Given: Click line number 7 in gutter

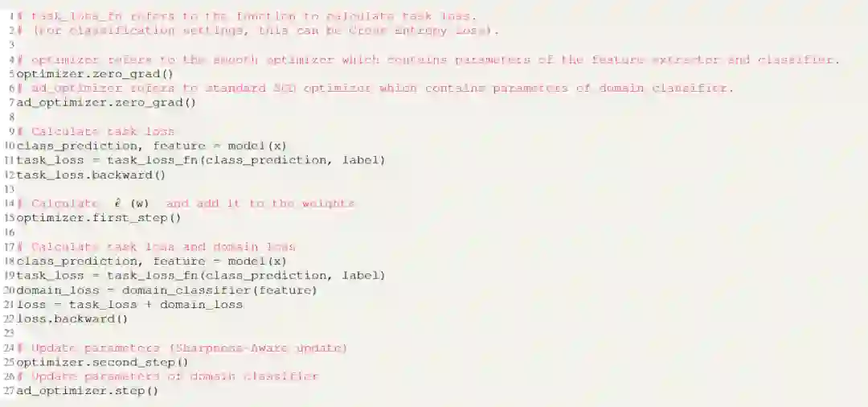Looking at the screenshot, I should click(11, 102).
